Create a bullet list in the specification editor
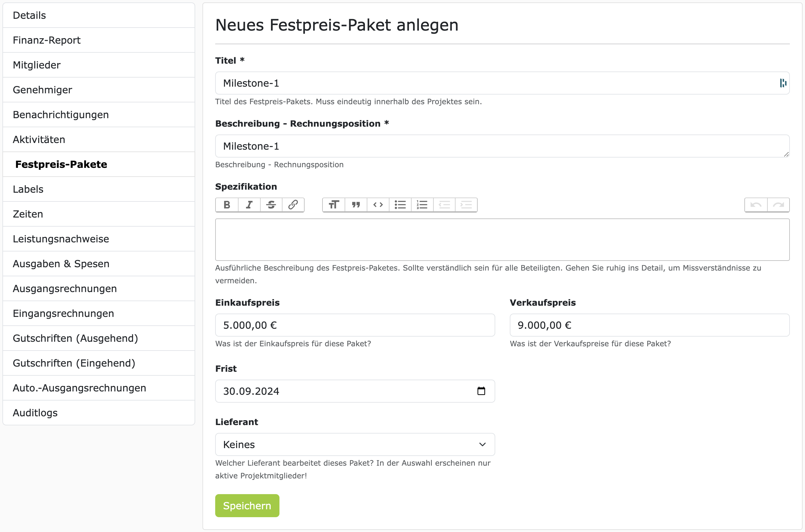 400,205
